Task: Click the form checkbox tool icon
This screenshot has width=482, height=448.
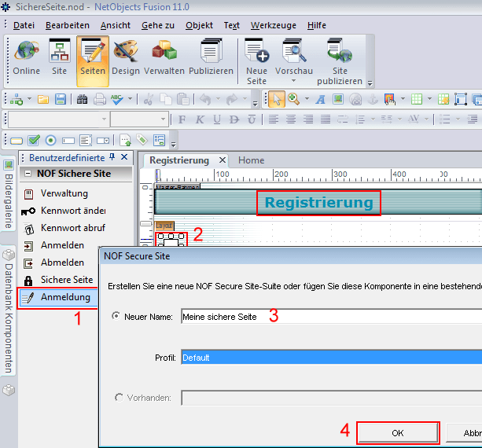Action: point(34,141)
